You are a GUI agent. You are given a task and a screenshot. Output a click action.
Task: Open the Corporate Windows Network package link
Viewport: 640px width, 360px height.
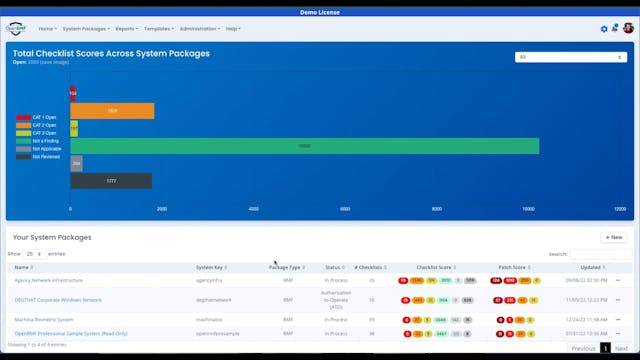(x=58, y=300)
